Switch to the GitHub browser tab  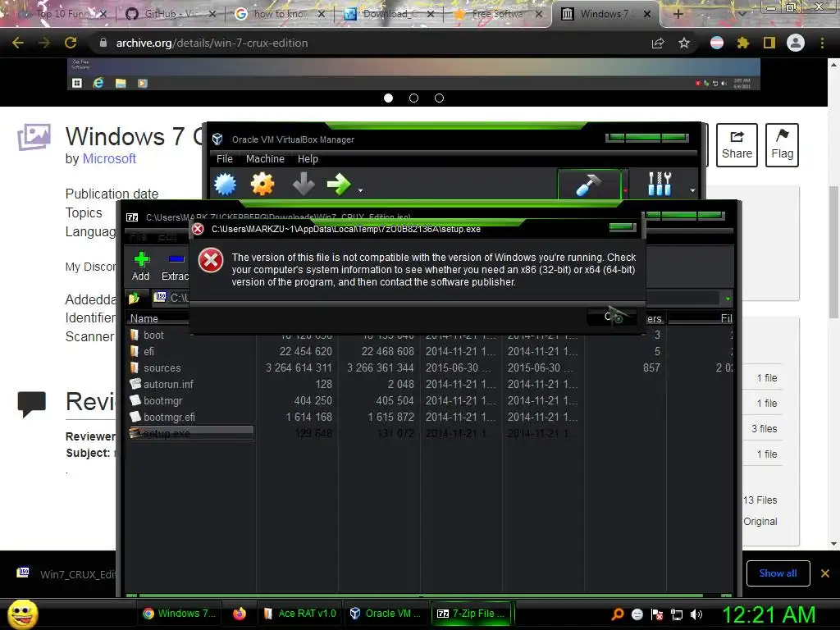click(x=171, y=14)
